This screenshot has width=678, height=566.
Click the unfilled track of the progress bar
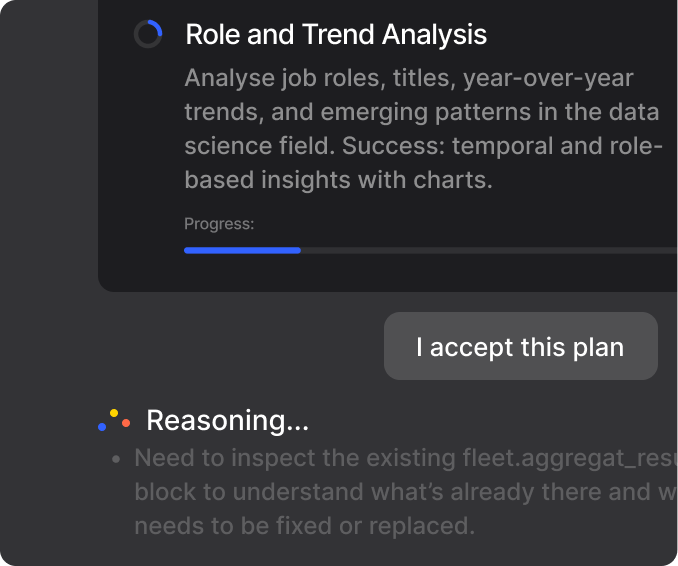[x=488, y=250]
